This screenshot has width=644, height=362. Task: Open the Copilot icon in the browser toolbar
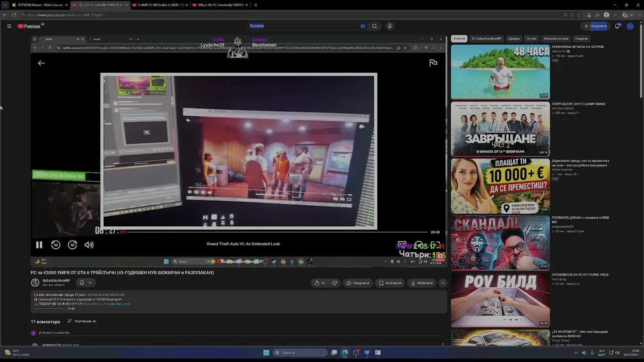[625, 15]
